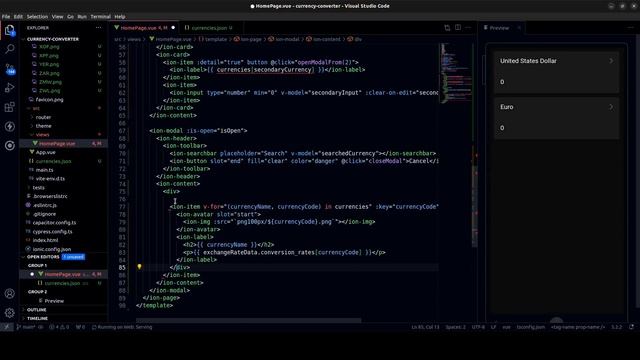Open the Source Control view

(x=9, y=68)
